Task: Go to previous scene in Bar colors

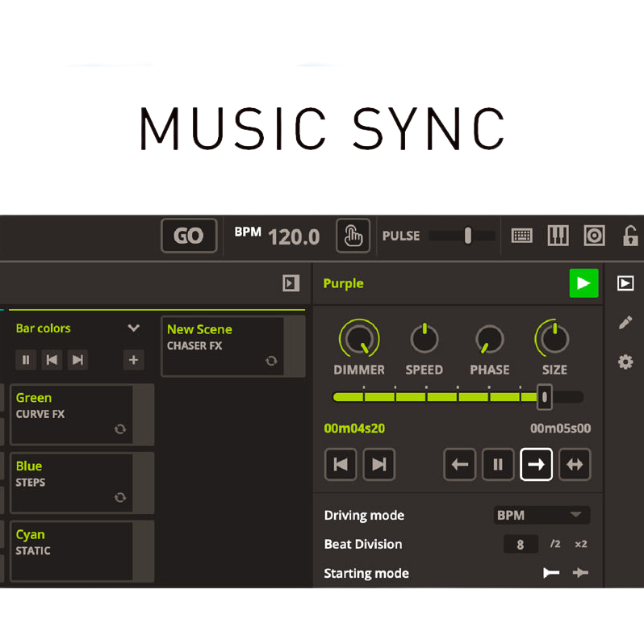Action: point(52,360)
